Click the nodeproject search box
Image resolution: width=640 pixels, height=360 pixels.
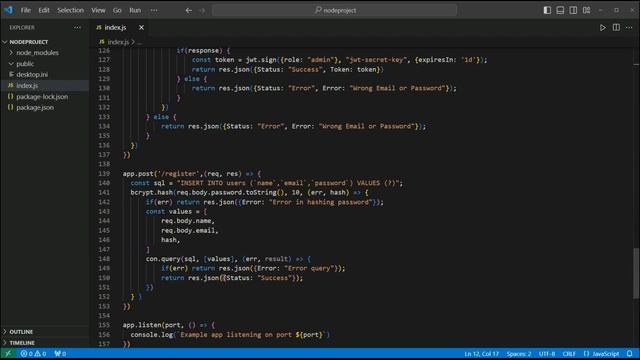(x=334, y=10)
